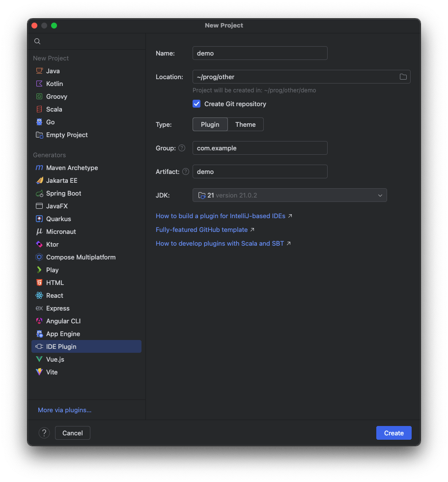448x482 pixels.
Task: Click the React atom icon
Action: coord(39,295)
